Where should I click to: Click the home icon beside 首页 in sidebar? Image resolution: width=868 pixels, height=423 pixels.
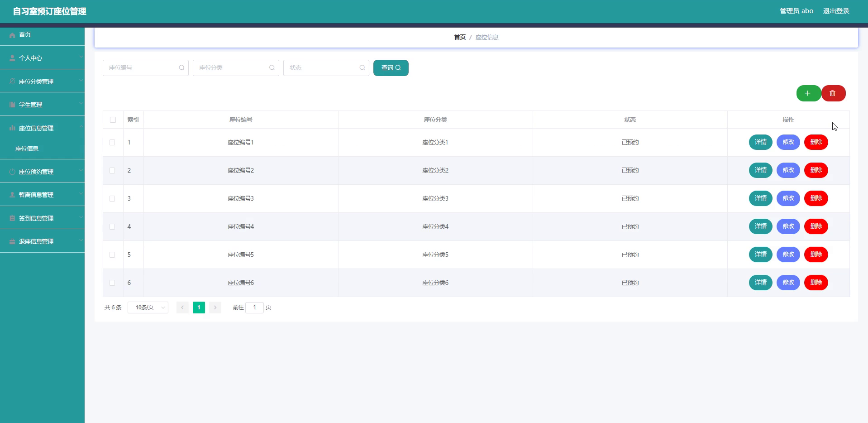12,35
